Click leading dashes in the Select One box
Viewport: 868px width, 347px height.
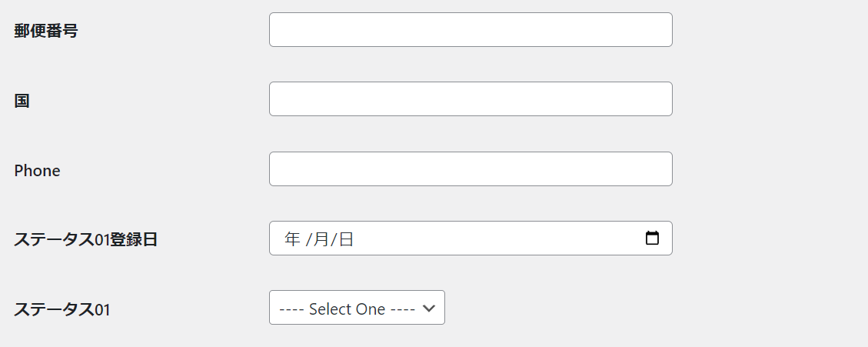pyautogui.click(x=291, y=309)
